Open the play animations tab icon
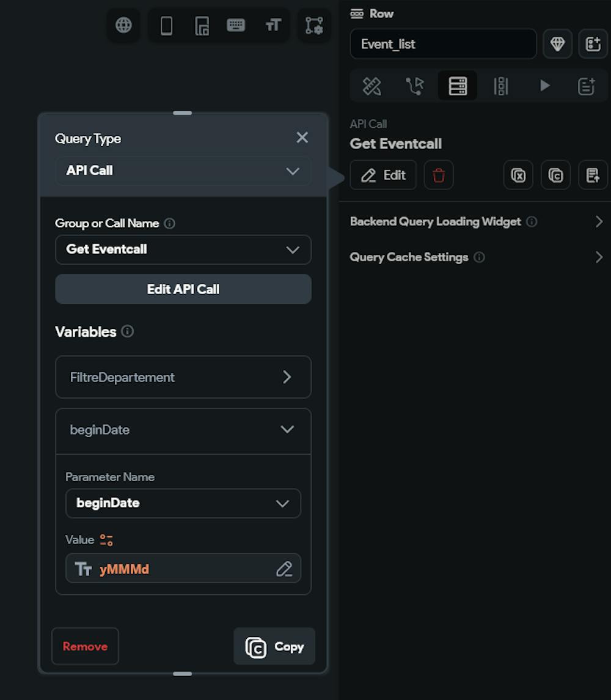This screenshot has width=611, height=700. click(x=544, y=86)
